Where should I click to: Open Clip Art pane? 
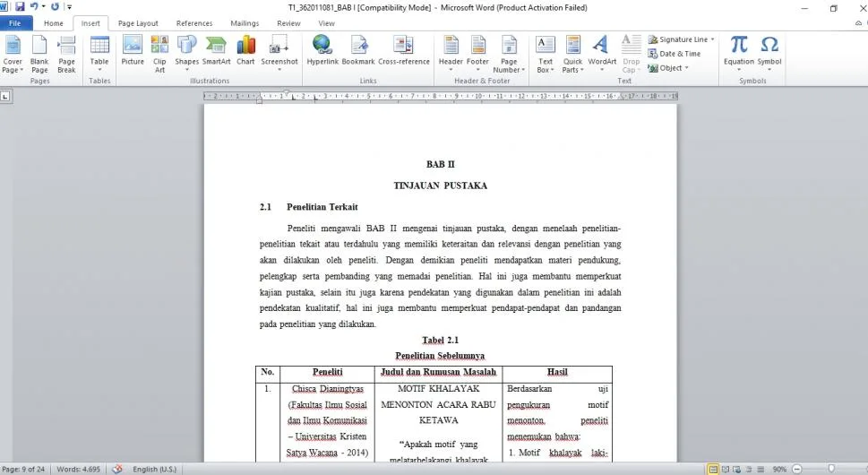coord(159,55)
